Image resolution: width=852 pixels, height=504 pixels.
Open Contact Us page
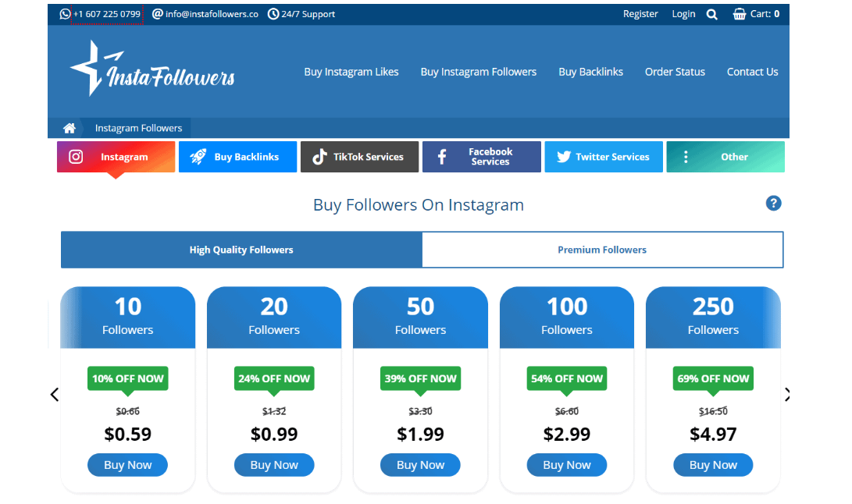[753, 72]
